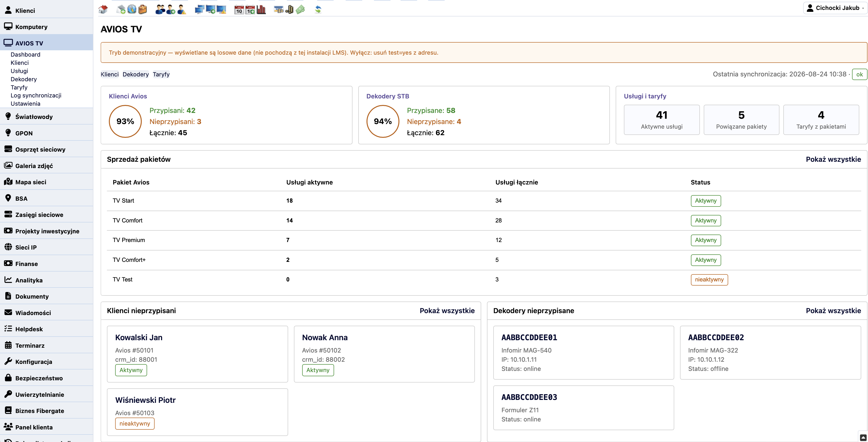Click the add new customer icon

pos(171,9)
